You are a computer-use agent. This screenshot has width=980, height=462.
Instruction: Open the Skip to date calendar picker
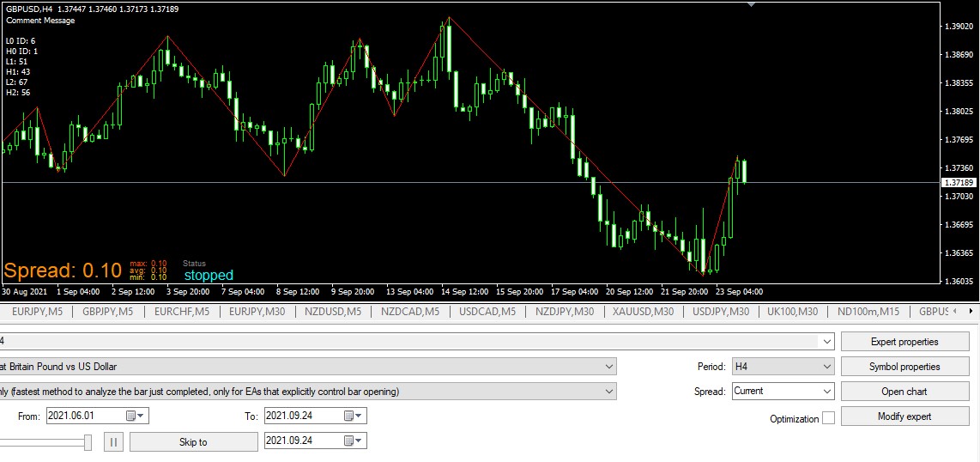[x=354, y=441]
